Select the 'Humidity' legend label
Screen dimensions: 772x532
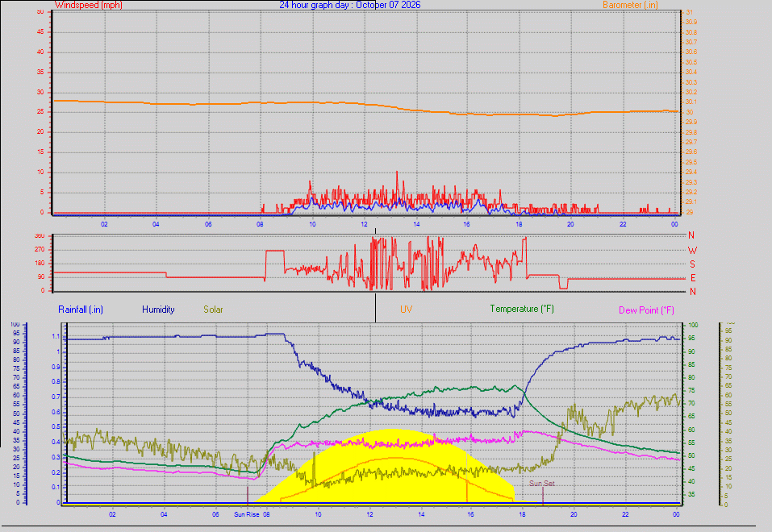coord(158,310)
